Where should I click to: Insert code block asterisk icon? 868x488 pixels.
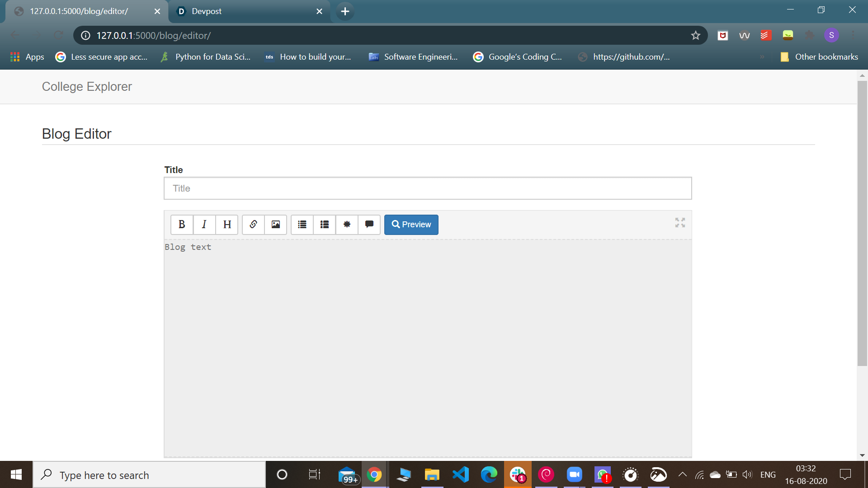click(x=347, y=225)
